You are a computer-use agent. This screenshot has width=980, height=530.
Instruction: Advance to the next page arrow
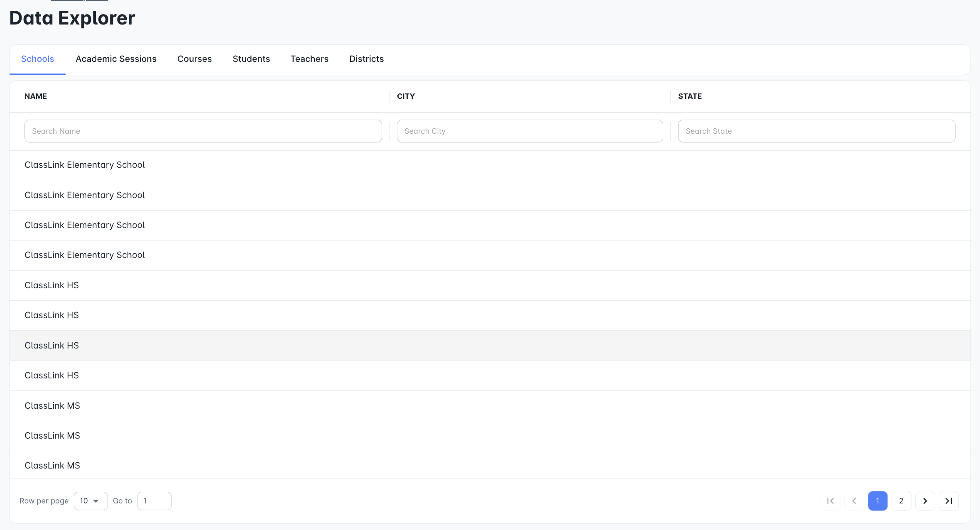(925, 501)
